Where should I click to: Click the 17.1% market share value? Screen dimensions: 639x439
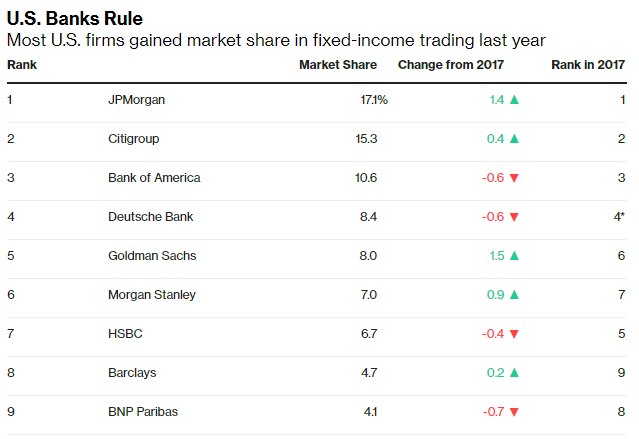[374, 100]
